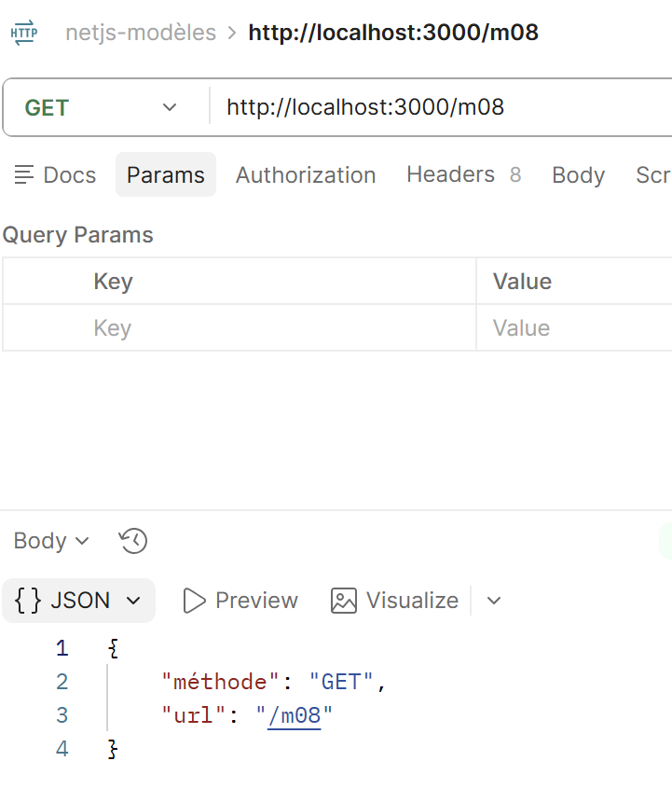Open the partially visible Scripts tab
The width and height of the screenshot is (672, 789).
[653, 175]
